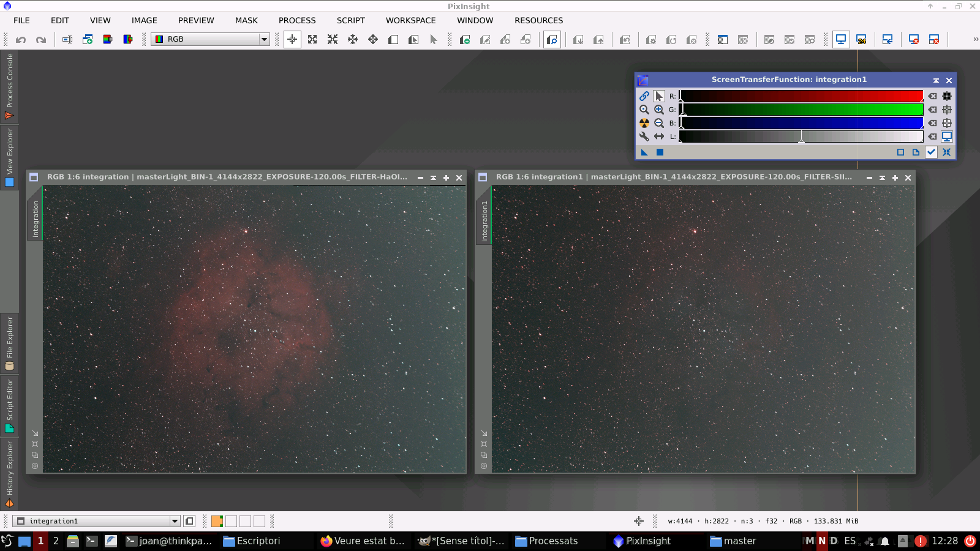
Task: Open STF parameters editor via the wrench icon
Action: pos(644,136)
